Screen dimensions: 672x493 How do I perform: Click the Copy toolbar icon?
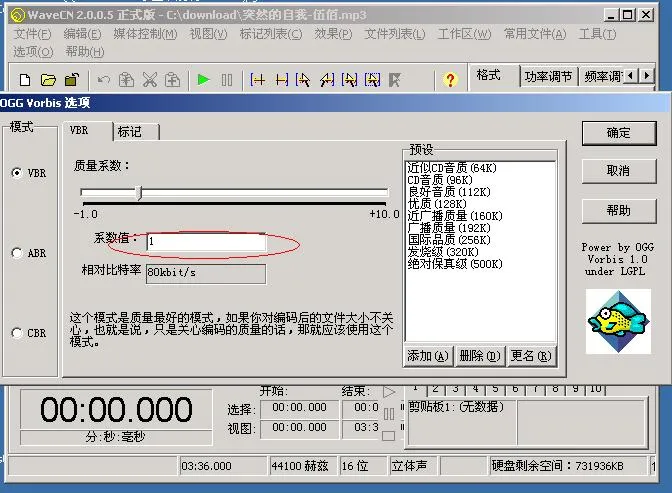126,80
